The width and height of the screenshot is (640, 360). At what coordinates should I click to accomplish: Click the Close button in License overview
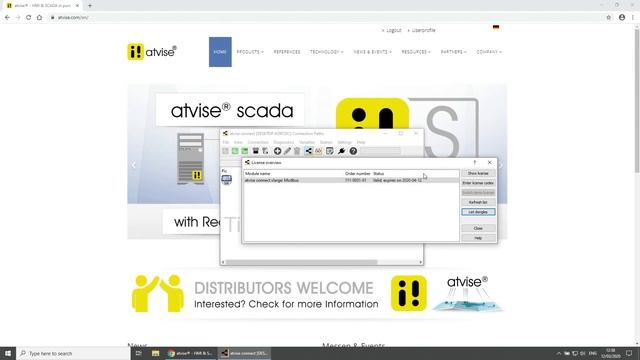(478, 228)
